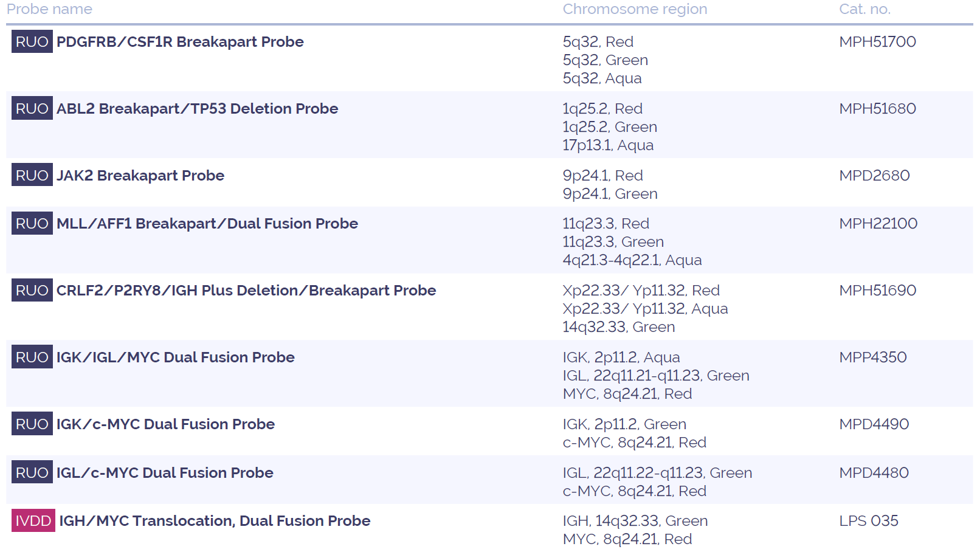Open IGK/c-MYC Dual Fusion Probe
Image resolution: width=980 pixels, height=552 pixels.
click(165, 424)
